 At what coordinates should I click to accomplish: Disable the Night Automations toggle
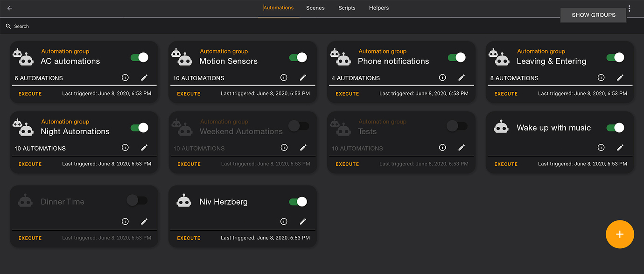tap(140, 128)
